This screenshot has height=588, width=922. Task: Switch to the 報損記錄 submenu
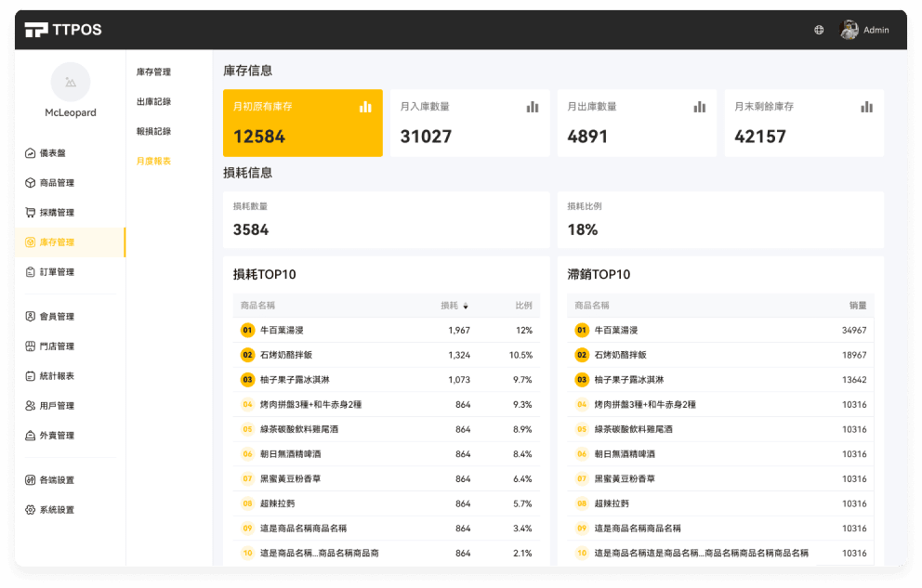[x=153, y=131]
